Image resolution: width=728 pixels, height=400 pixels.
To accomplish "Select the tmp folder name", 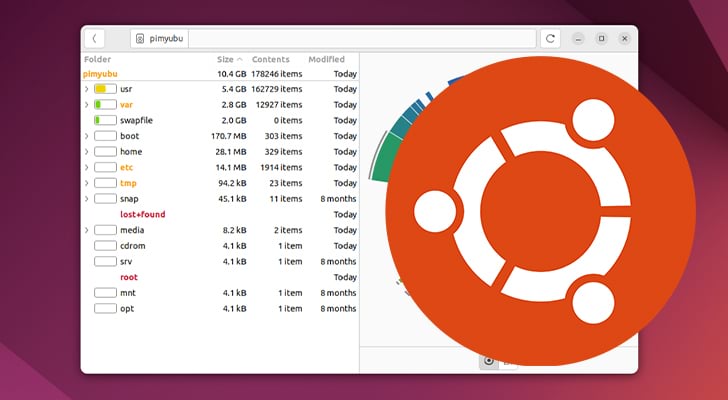I will (x=128, y=183).
